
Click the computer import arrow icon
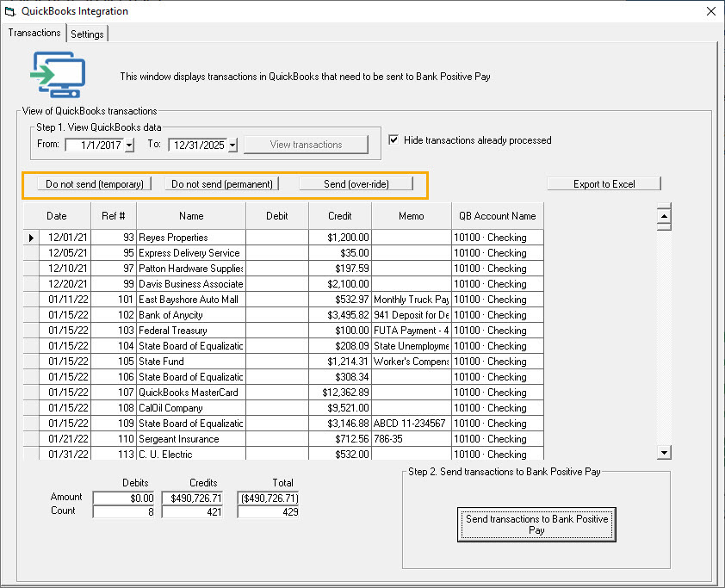tap(58, 74)
